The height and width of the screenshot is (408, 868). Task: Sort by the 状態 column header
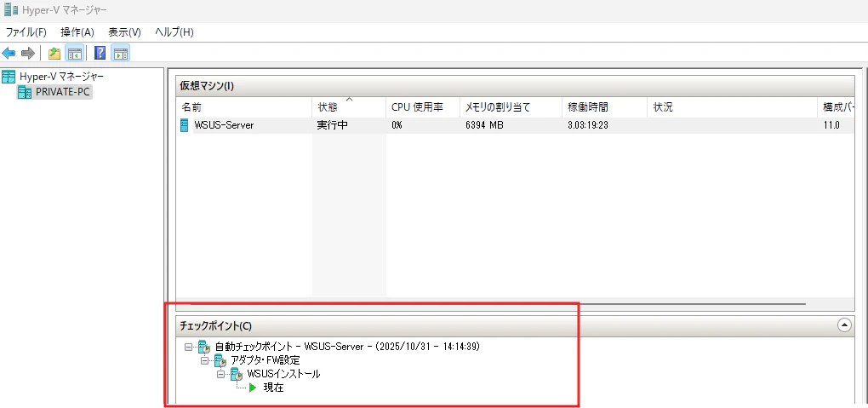point(349,107)
